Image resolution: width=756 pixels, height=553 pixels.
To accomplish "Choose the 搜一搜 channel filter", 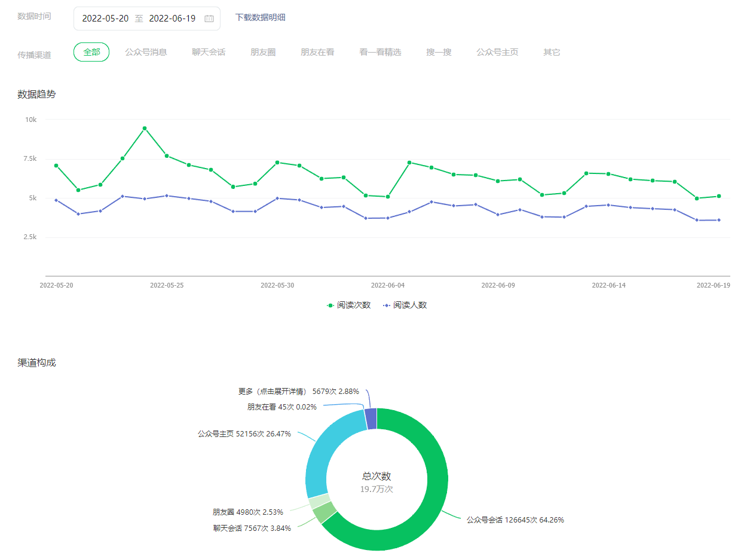I will click(x=439, y=52).
